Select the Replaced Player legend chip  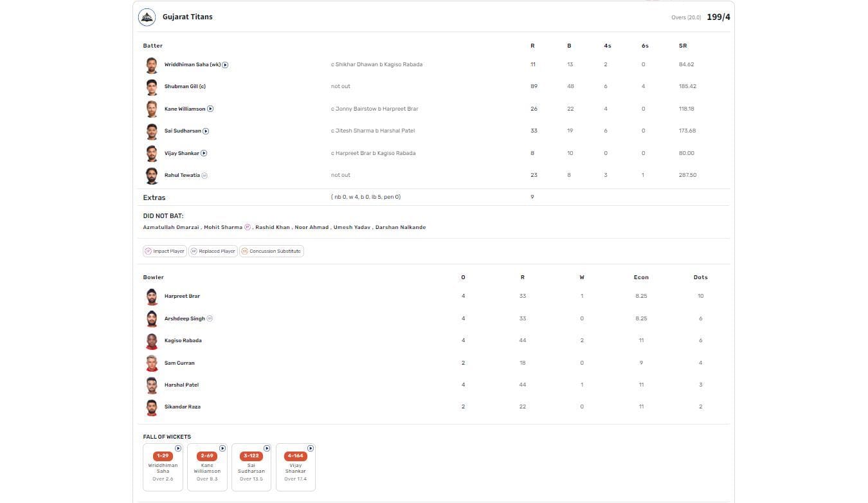(213, 251)
